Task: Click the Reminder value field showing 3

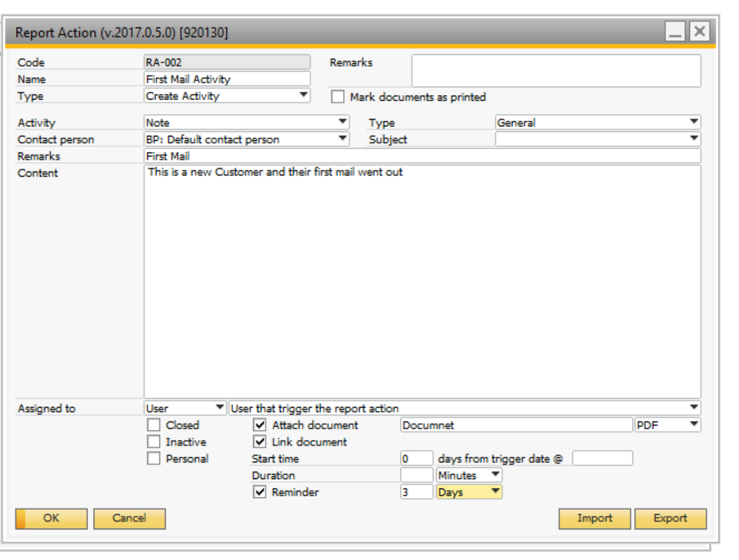Action: 416,492
